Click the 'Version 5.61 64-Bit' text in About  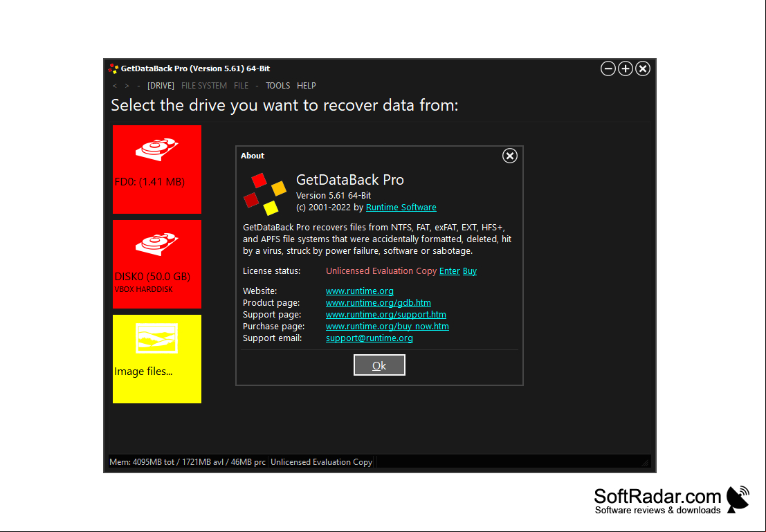tap(334, 195)
